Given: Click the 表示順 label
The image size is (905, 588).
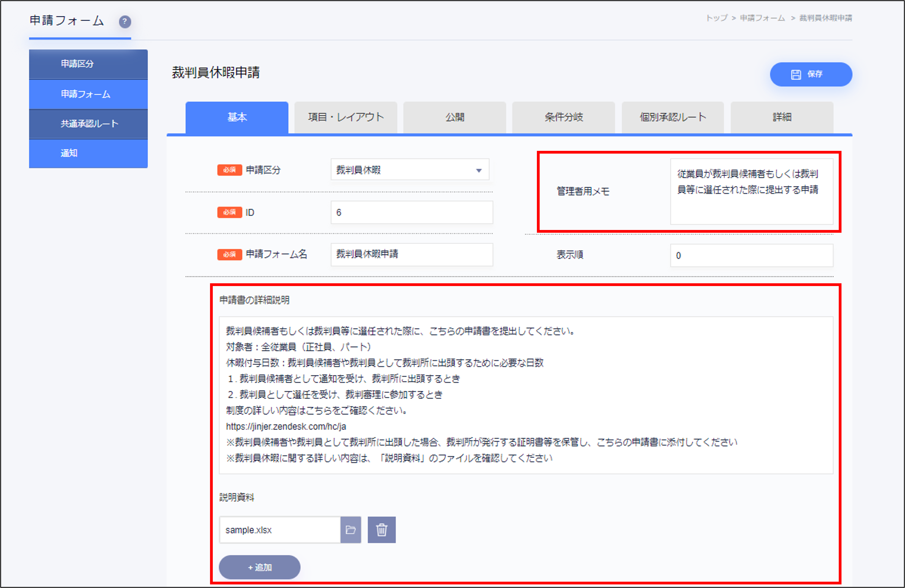Looking at the screenshot, I should point(570,255).
